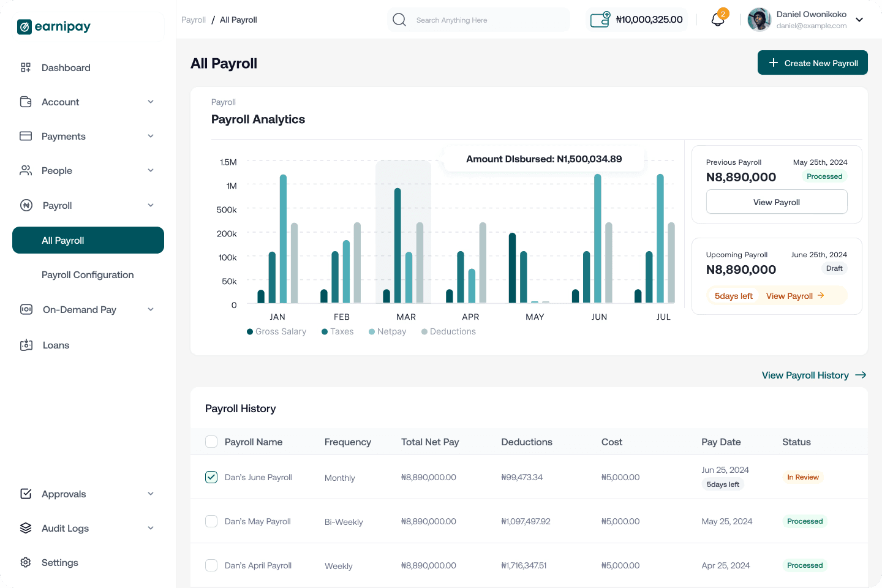Select All Payroll in sidebar
This screenshot has height=588, width=882.
coord(88,240)
